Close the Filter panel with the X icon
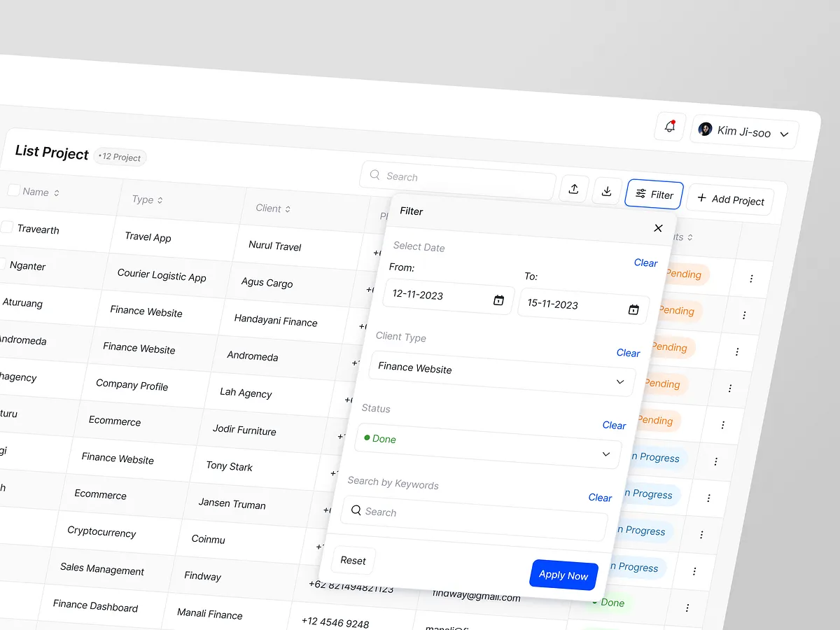Viewport: 840px width, 630px height. pos(658,227)
